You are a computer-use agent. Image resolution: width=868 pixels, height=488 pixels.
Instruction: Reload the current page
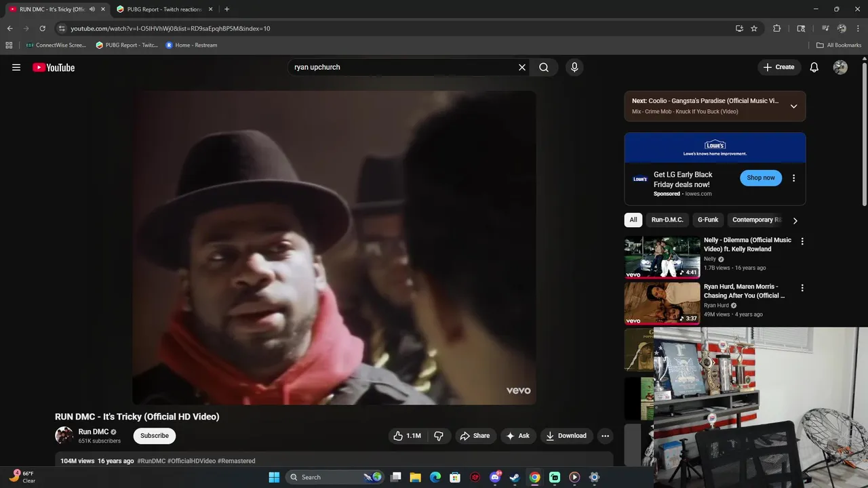point(42,28)
